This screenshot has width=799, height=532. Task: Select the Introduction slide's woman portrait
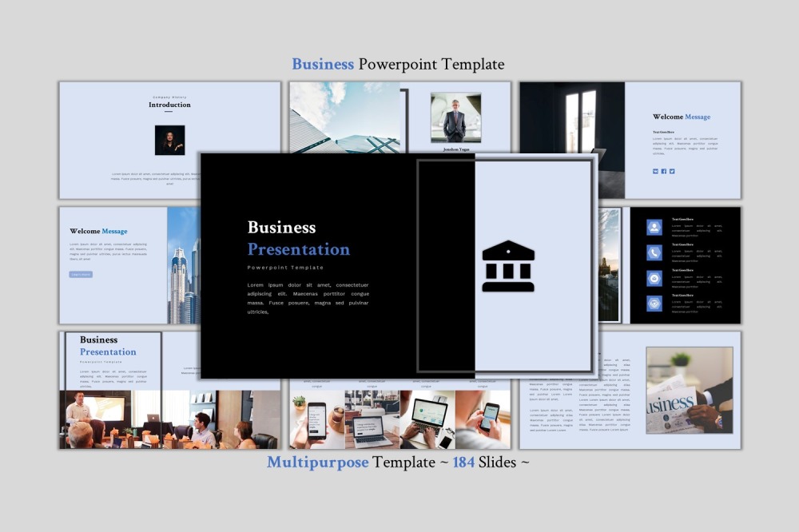click(169, 140)
